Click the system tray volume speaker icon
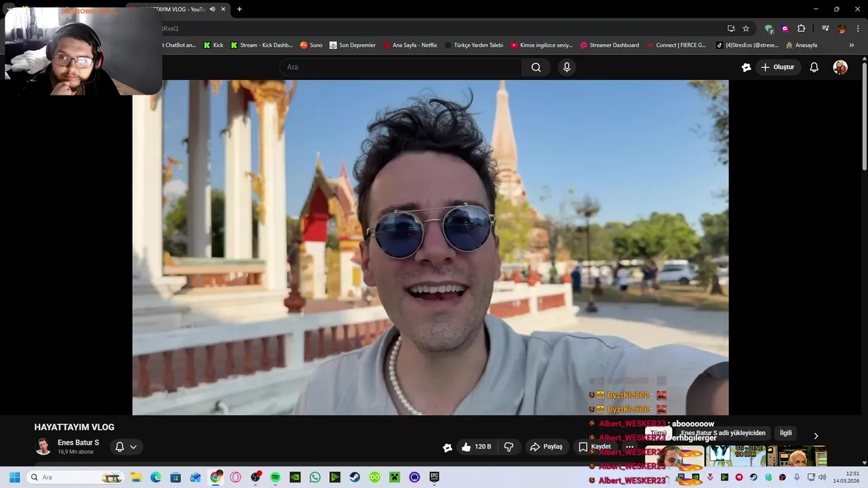 point(823,477)
